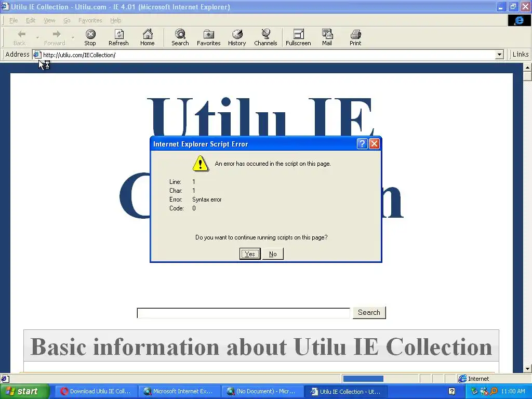Open the Address bar dropdown list
Screen dimensions: 532x399
click(x=499, y=55)
